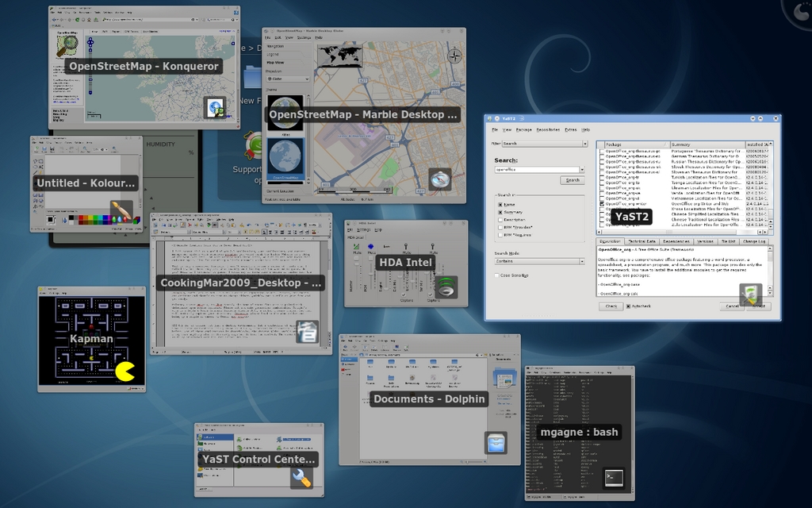This screenshot has height=508, width=812.
Task: Click the Search button in YaST2
Action: coord(571,180)
